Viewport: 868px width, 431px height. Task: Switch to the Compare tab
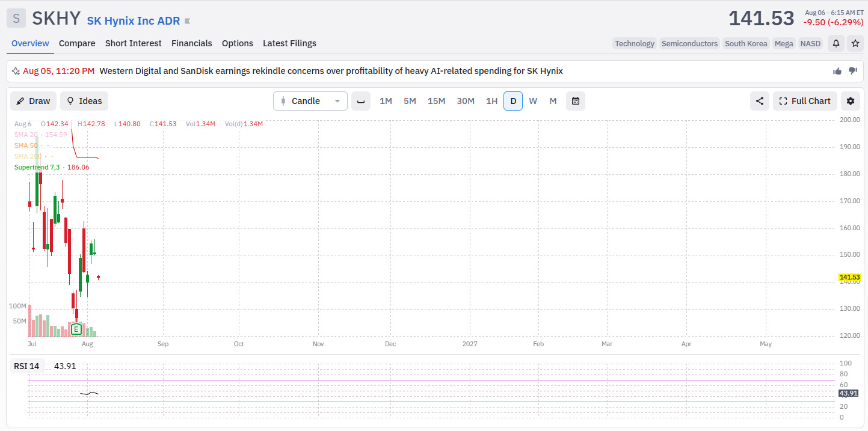click(x=77, y=43)
